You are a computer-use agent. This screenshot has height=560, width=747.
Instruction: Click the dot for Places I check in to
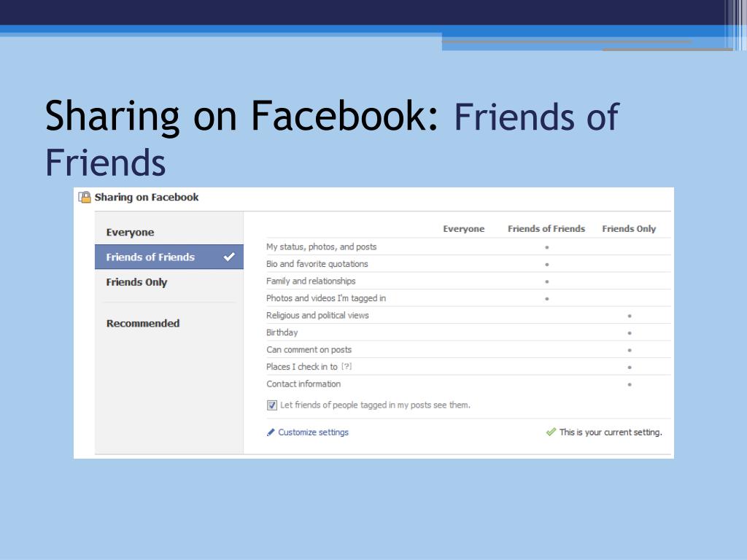pyautogui.click(x=630, y=367)
